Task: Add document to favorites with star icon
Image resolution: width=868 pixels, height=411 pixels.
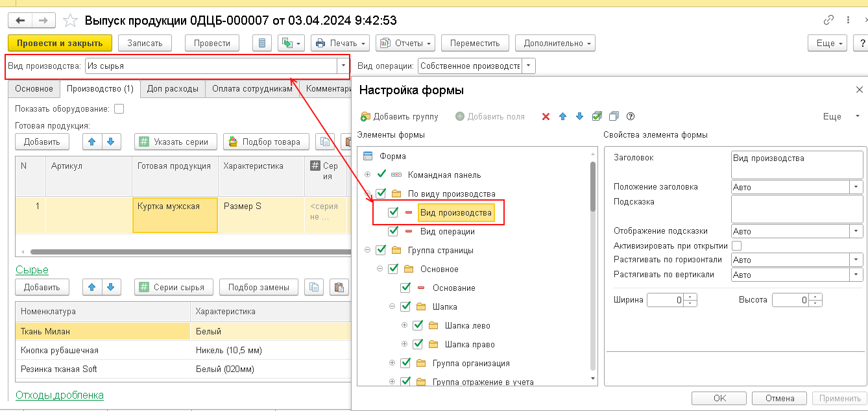Action: tap(71, 21)
